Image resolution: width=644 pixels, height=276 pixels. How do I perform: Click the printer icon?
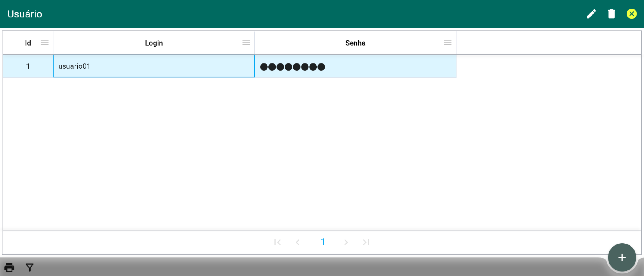(9, 267)
